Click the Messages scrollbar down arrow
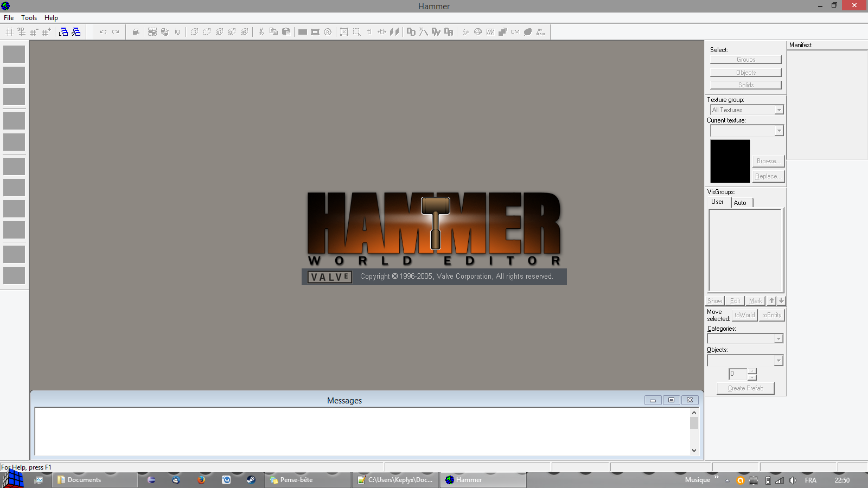868x488 pixels. (x=694, y=450)
